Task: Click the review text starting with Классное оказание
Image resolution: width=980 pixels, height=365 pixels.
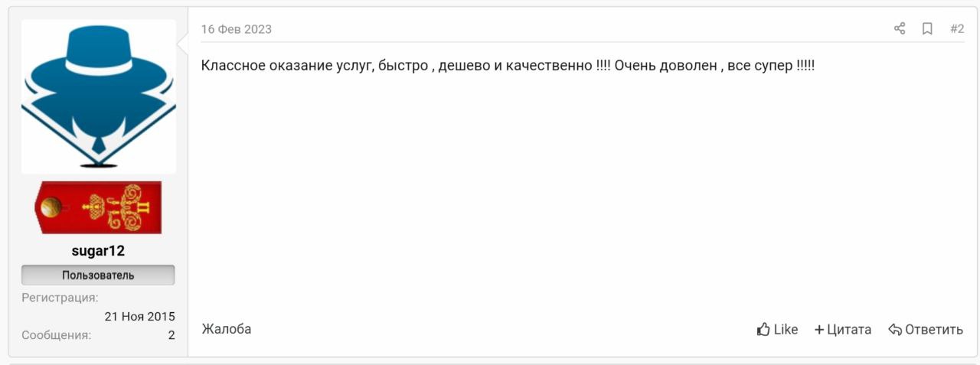Action: 508,66
